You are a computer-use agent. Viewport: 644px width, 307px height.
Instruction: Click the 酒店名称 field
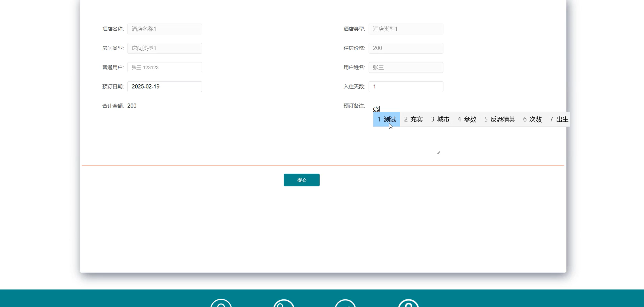tap(164, 29)
